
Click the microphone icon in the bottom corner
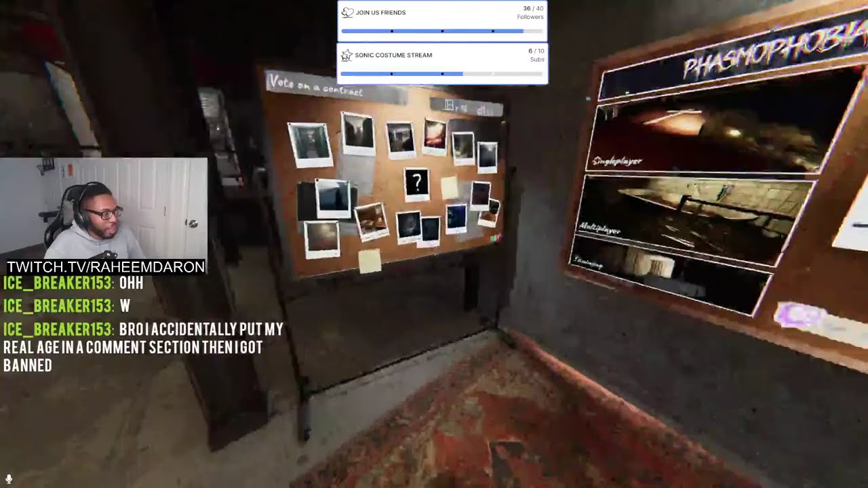point(9,479)
